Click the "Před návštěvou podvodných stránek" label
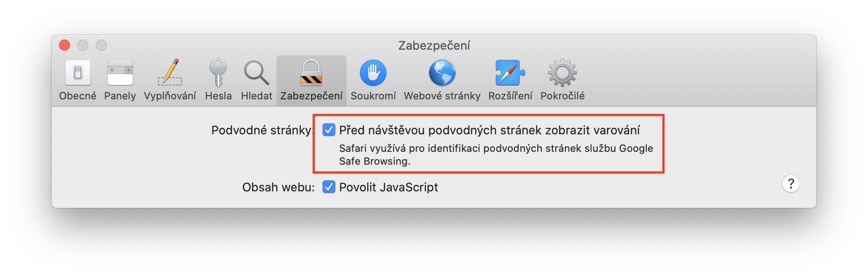The image size is (868, 276). click(489, 130)
